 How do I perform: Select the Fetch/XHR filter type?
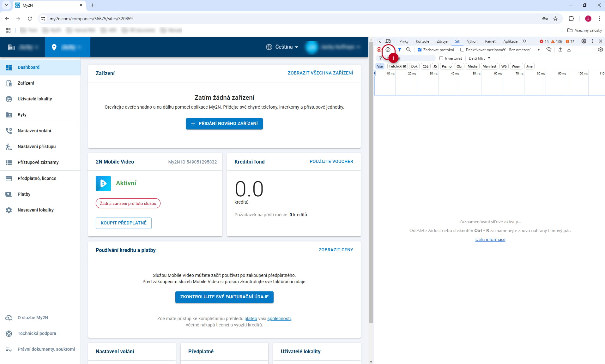pos(397,66)
